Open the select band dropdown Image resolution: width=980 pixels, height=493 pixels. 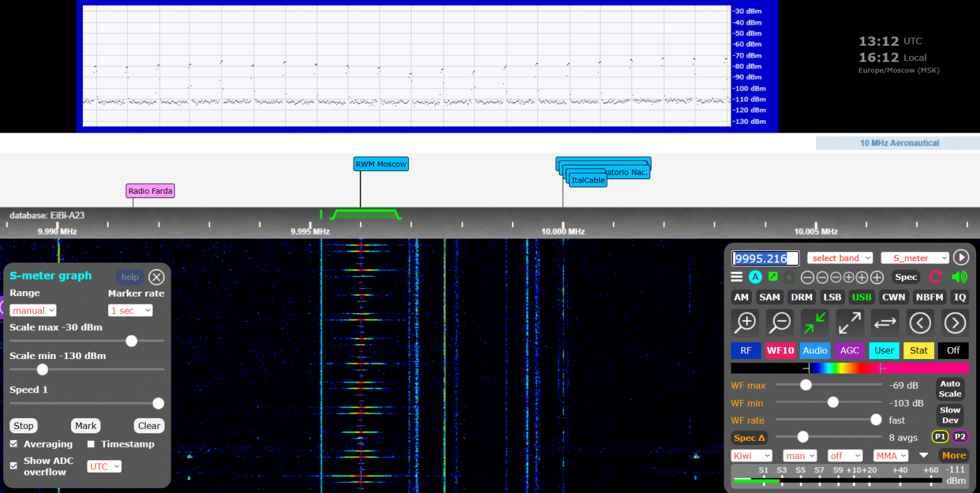[x=840, y=258]
